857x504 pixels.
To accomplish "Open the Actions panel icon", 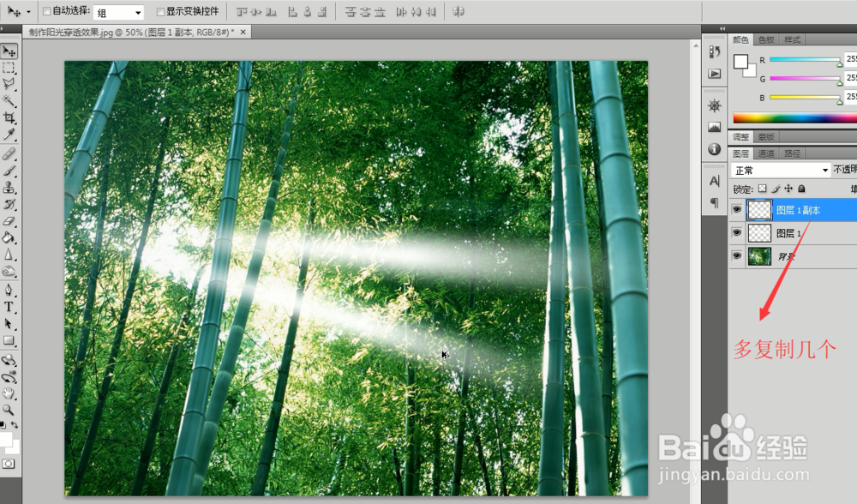I will [x=715, y=74].
